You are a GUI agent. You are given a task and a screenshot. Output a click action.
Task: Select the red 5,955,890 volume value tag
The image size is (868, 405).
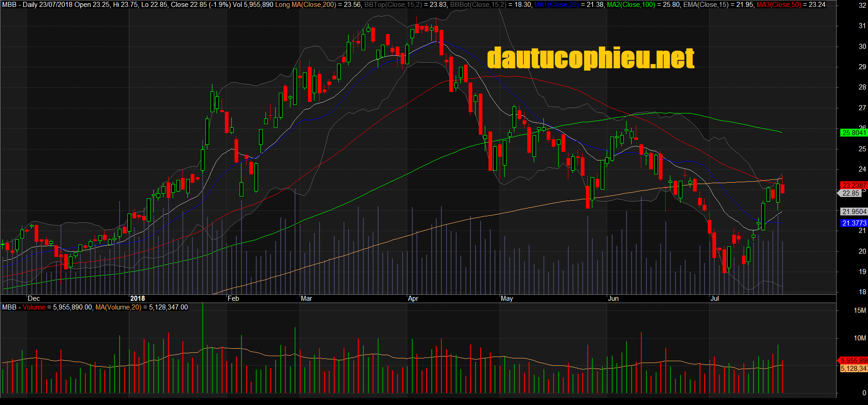pyautogui.click(x=853, y=361)
